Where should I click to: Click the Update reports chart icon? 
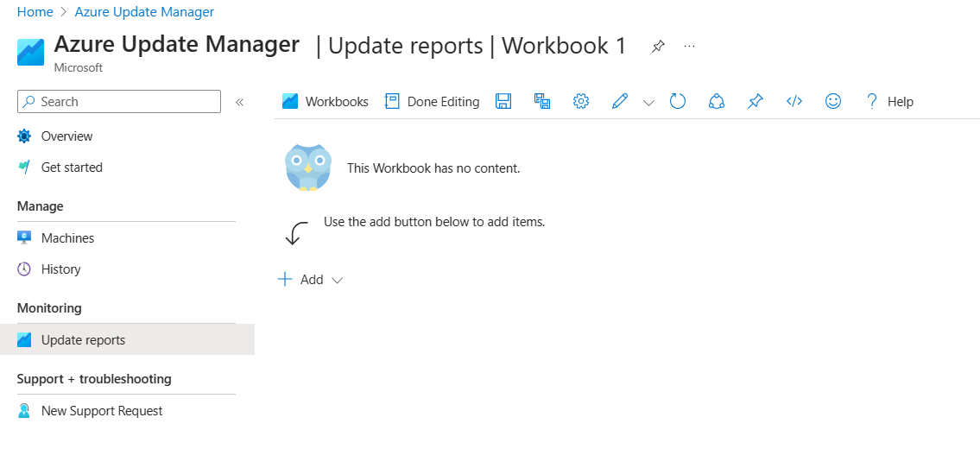click(24, 339)
